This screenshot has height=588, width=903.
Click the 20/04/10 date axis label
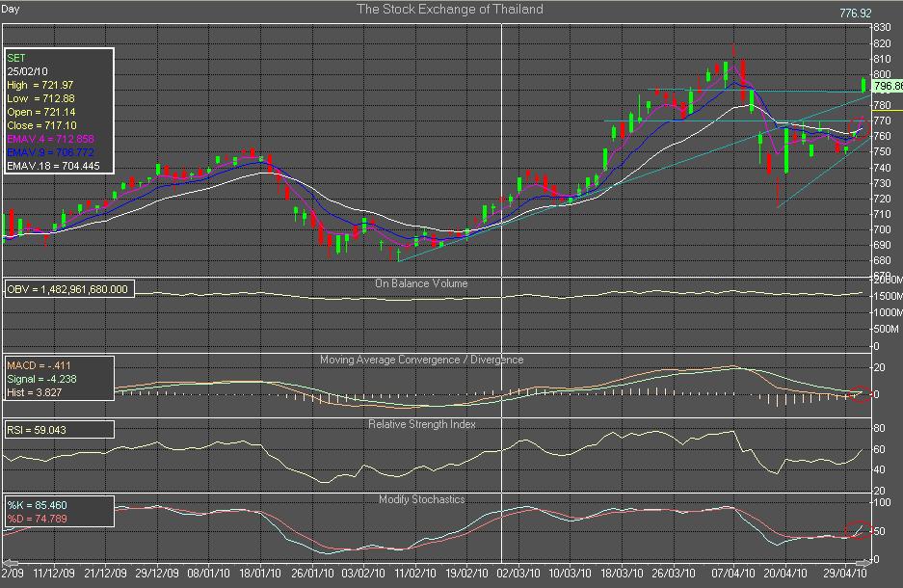point(784,574)
